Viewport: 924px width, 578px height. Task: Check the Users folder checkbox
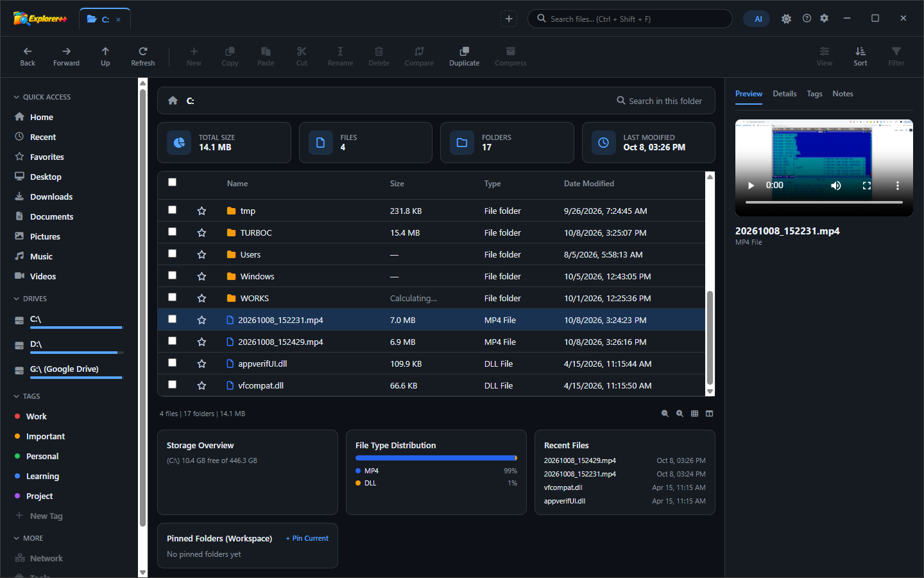click(x=172, y=254)
